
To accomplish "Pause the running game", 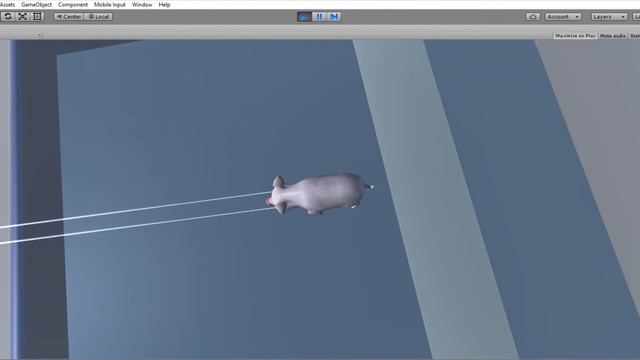I will click(x=319, y=17).
